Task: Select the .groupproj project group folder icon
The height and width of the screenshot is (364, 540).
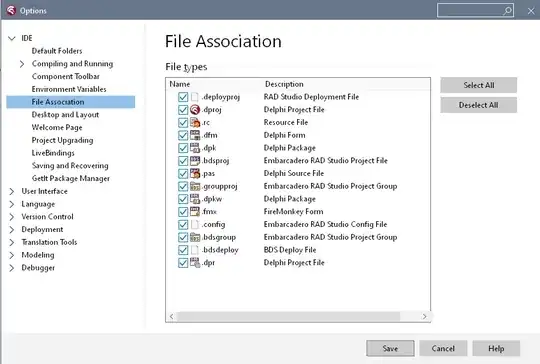Action: [195, 186]
